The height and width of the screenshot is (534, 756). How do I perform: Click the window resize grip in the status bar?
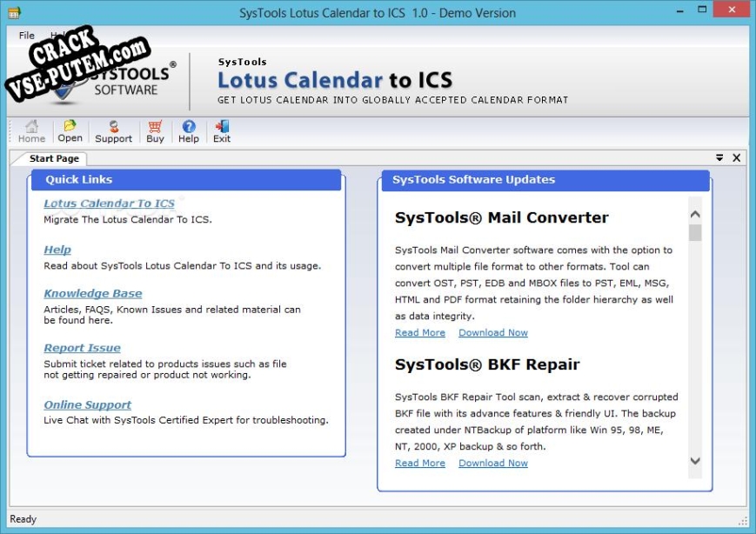[742, 521]
